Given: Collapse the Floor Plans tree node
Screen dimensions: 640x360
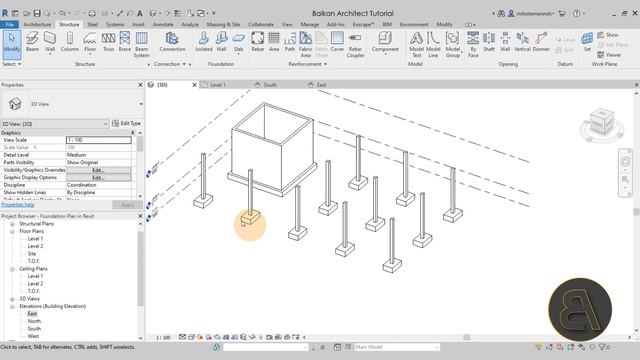Looking at the screenshot, I should (x=12, y=231).
